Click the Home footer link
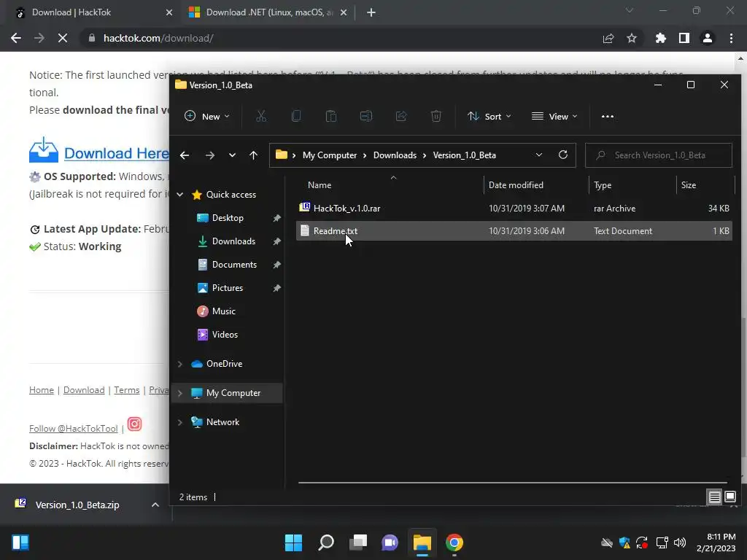Viewport: 747px width, 560px height. tap(42, 390)
